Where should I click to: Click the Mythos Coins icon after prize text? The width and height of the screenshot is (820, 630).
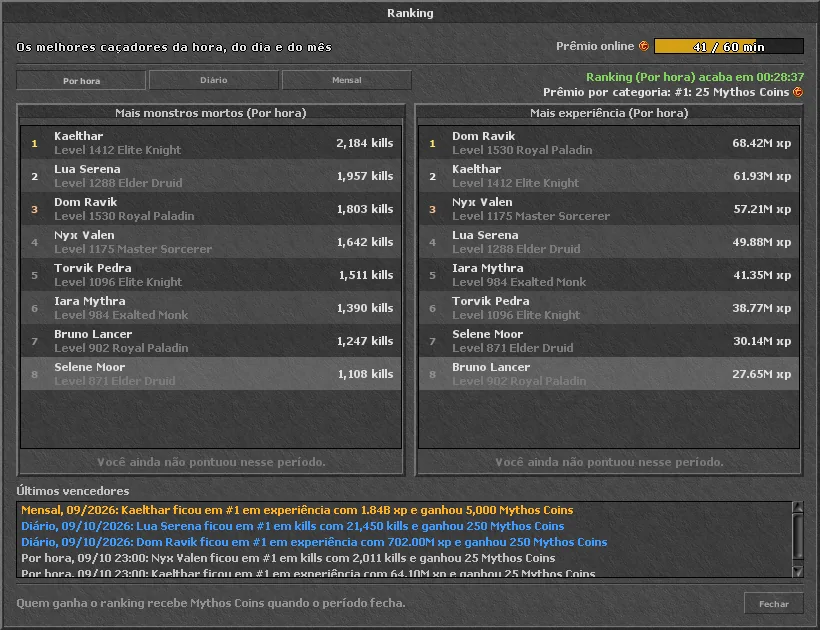click(798, 92)
